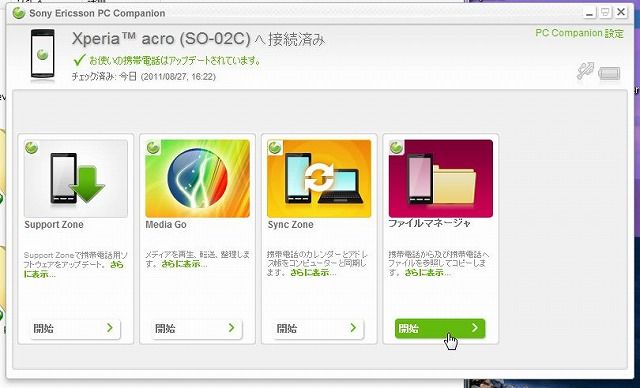Open the Sync Zone phone-laptop image tile

point(319,179)
